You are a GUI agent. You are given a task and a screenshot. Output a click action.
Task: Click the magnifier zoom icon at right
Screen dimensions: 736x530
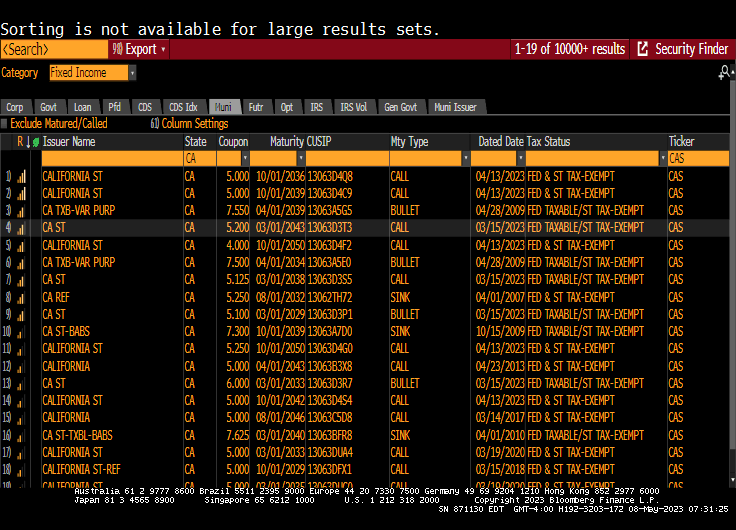(723, 73)
